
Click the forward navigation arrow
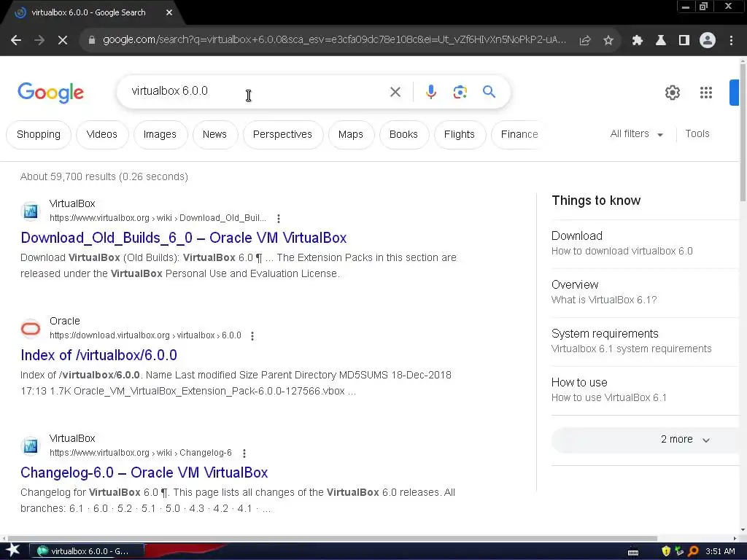click(39, 41)
